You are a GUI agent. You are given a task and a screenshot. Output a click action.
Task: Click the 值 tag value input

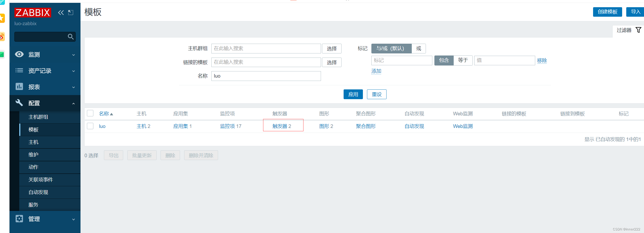click(x=505, y=60)
